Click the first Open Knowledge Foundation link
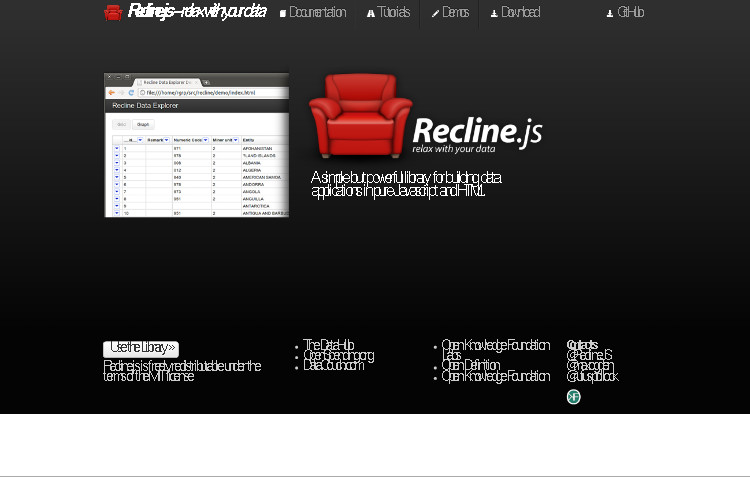Image resolution: width=750 pixels, height=477 pixels. 496,345
